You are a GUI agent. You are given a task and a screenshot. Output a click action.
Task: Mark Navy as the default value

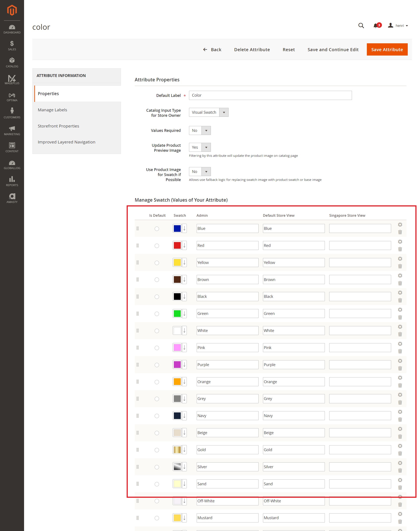click(157, 416)
